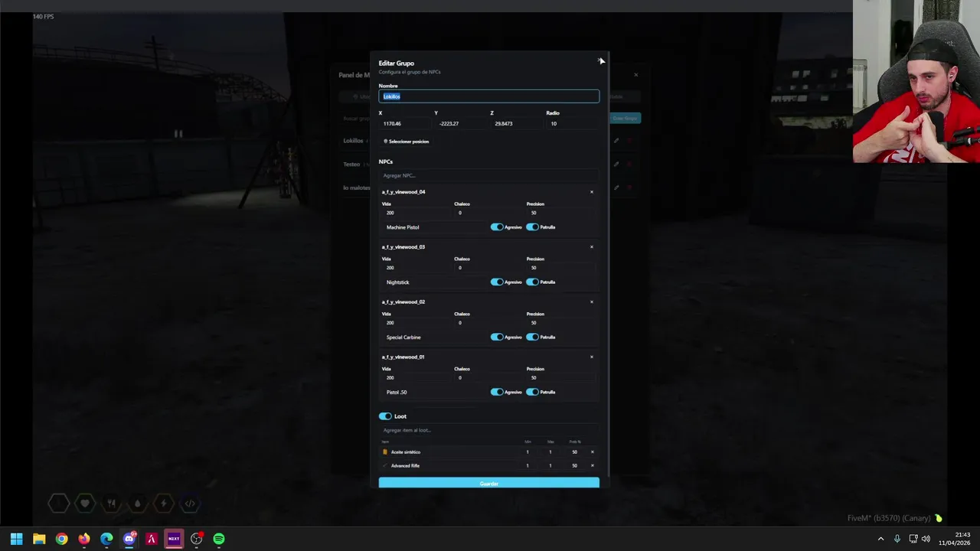The height and width of the screenshot is (551, 980).
Task: Toggle Patrulla for a_f_y_vinewood_01
Action: coord(532,393)
